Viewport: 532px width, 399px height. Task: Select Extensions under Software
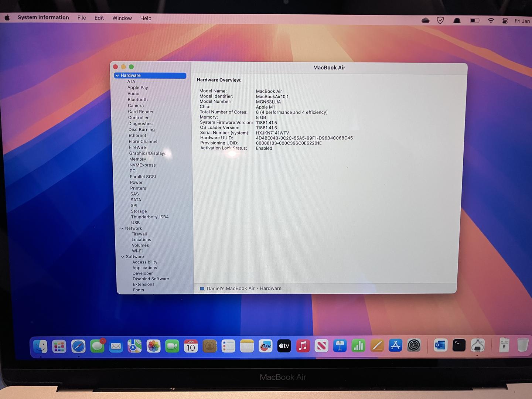(x=143, y=284)
